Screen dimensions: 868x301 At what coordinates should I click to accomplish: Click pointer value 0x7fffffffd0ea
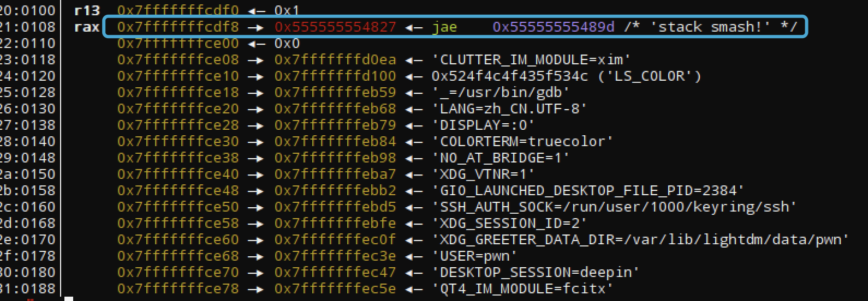click(335, 59)
